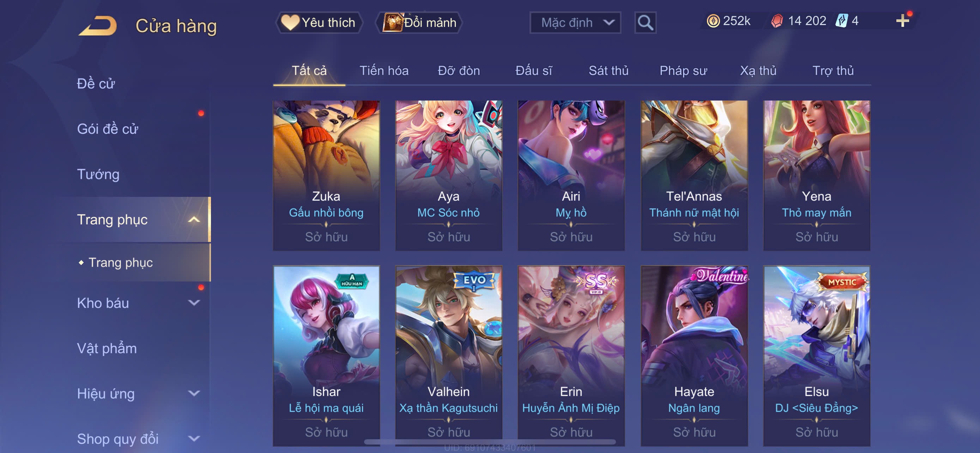980x453 pixels.
Task: Click the plus icon to add currency
Action: click(x=902, y=21)
